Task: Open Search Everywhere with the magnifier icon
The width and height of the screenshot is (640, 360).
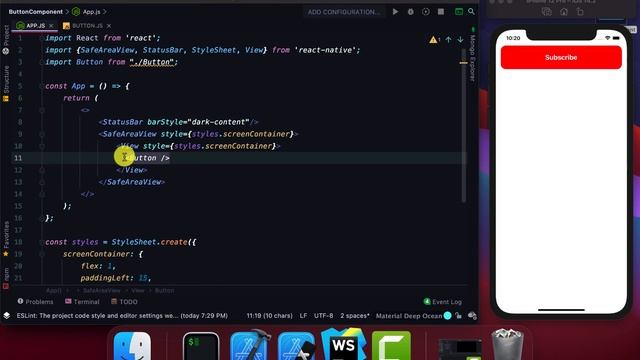Action: (x=471, y=11)
